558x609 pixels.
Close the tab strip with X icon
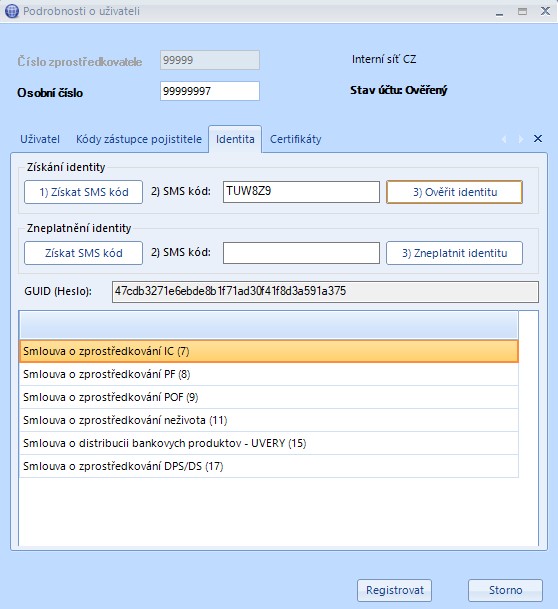pos(538,139)
